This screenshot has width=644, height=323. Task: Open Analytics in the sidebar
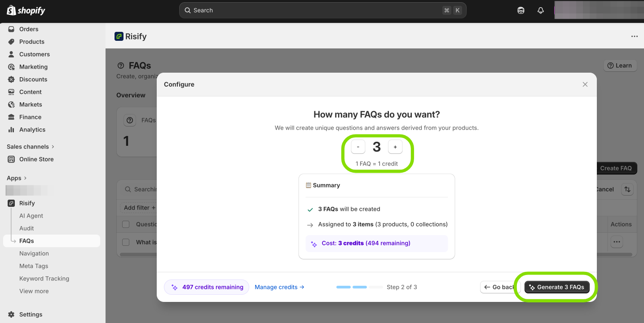point(32,130)
